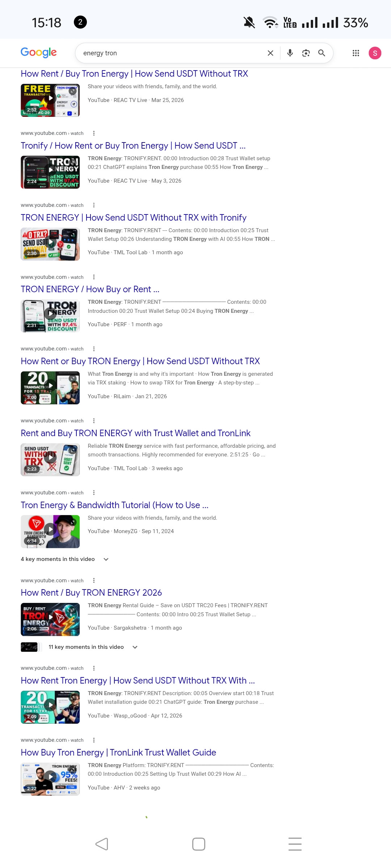Play the 2:23 'Send USDT without TRX' thumbnail
The height and width of the screenshot is (868, 391).
point(50,460)
